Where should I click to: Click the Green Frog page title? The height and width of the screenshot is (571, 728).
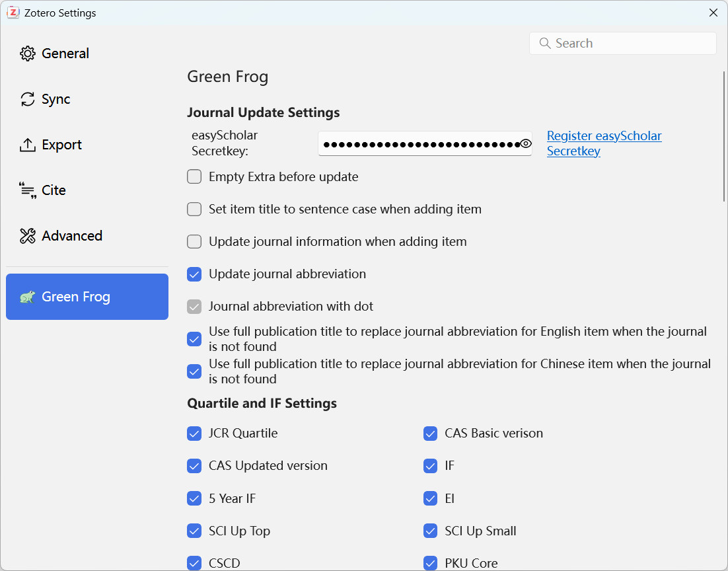click(x=227, y=77)
